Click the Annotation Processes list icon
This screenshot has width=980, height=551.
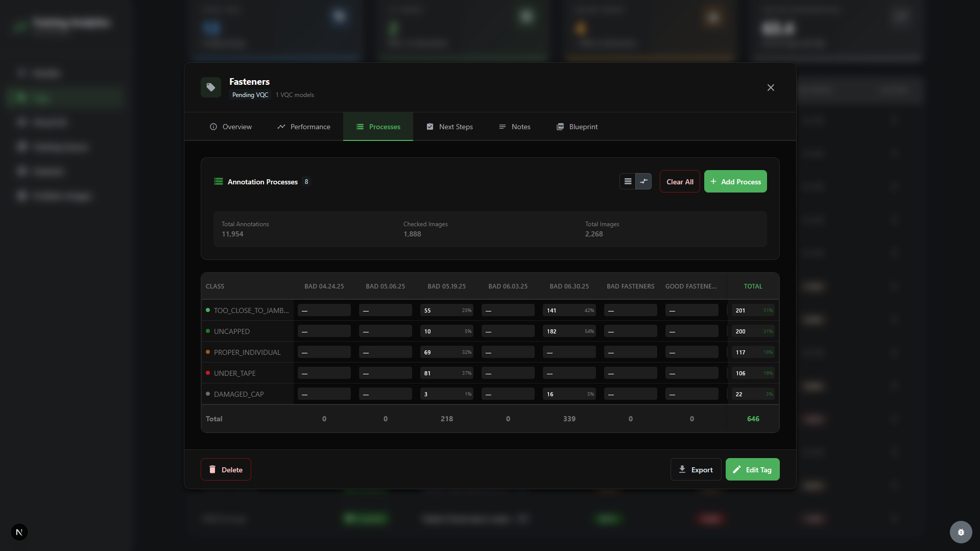click(219, 181)
